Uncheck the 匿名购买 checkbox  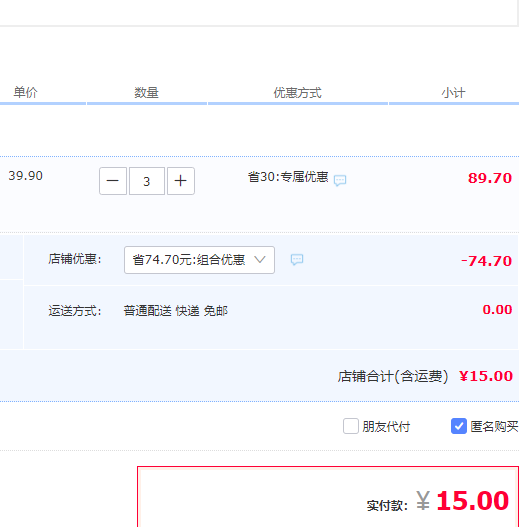[459, 426]
